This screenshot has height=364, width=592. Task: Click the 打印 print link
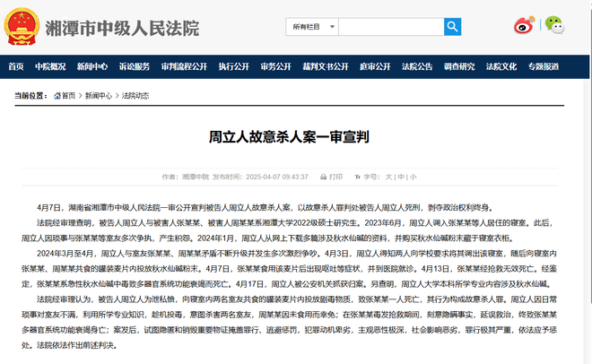(336, 177)
